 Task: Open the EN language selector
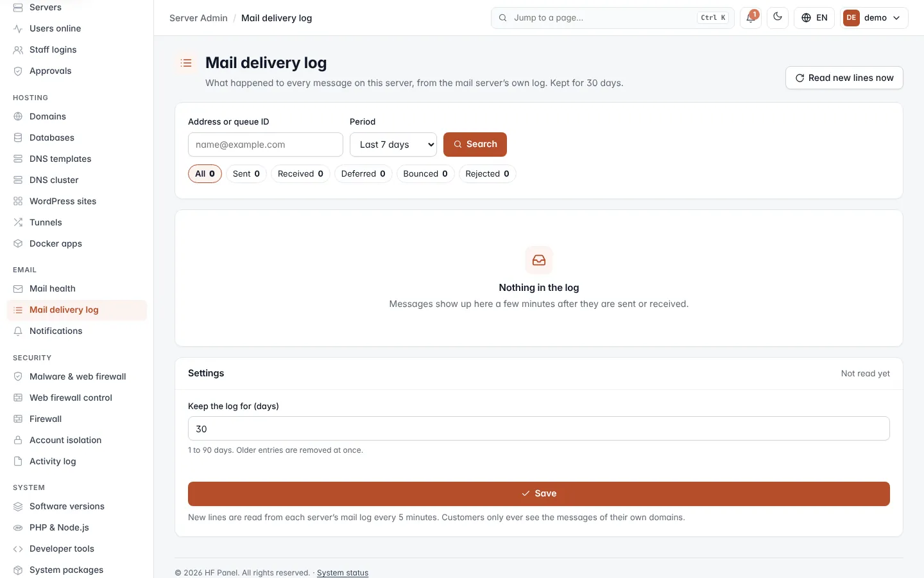point(814,18)
